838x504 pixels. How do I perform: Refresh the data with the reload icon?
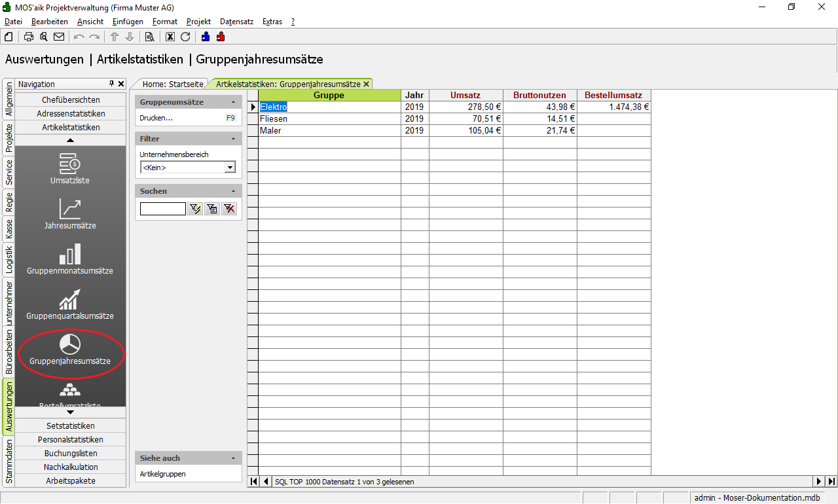pyautogui.click(x=185, y=37)
